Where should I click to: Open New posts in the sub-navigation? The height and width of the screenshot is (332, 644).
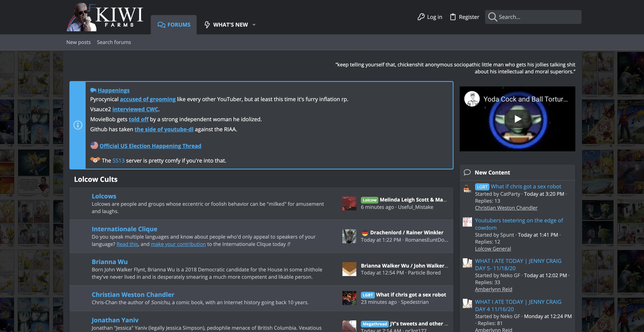pyautogui.click(x=78, y=42)
